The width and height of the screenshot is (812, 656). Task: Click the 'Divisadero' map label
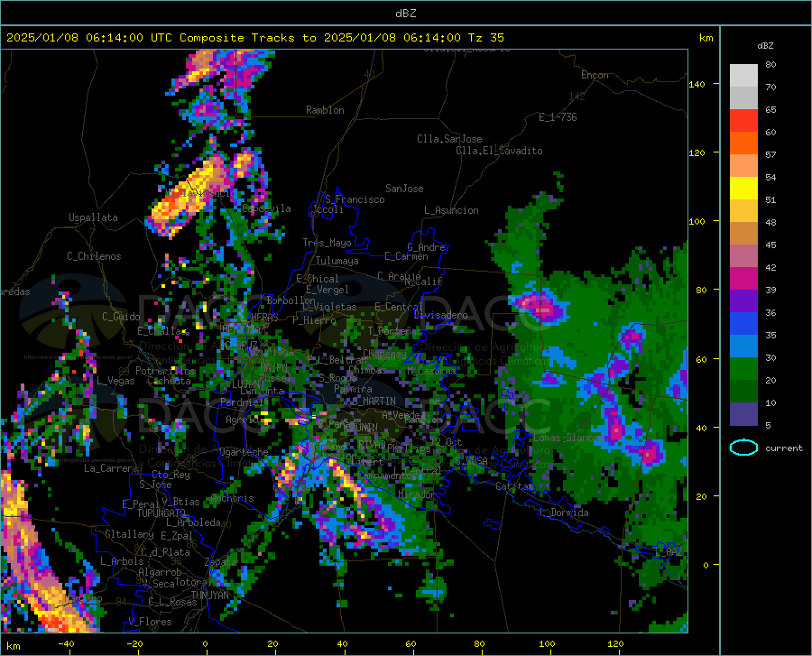click(x=440, y=315)
